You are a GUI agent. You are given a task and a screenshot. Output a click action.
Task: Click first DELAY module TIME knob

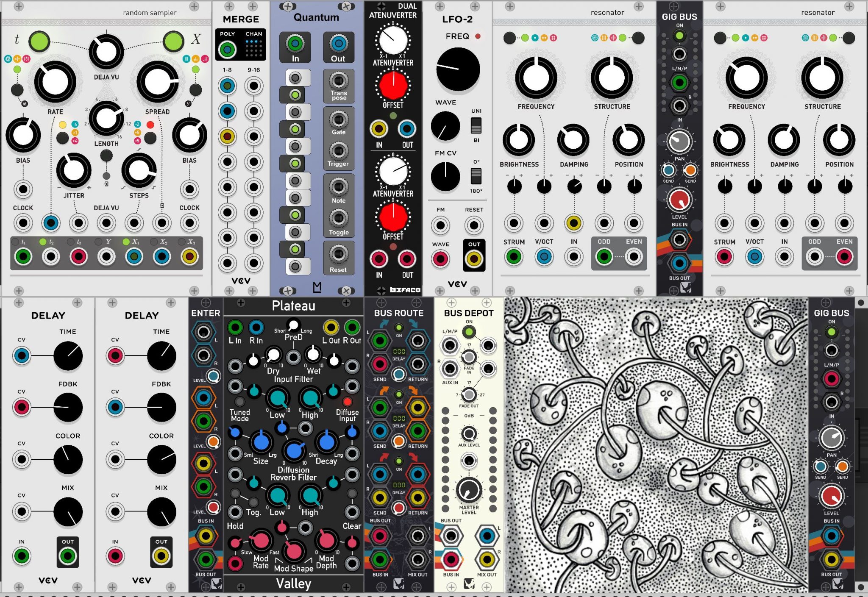68,356
